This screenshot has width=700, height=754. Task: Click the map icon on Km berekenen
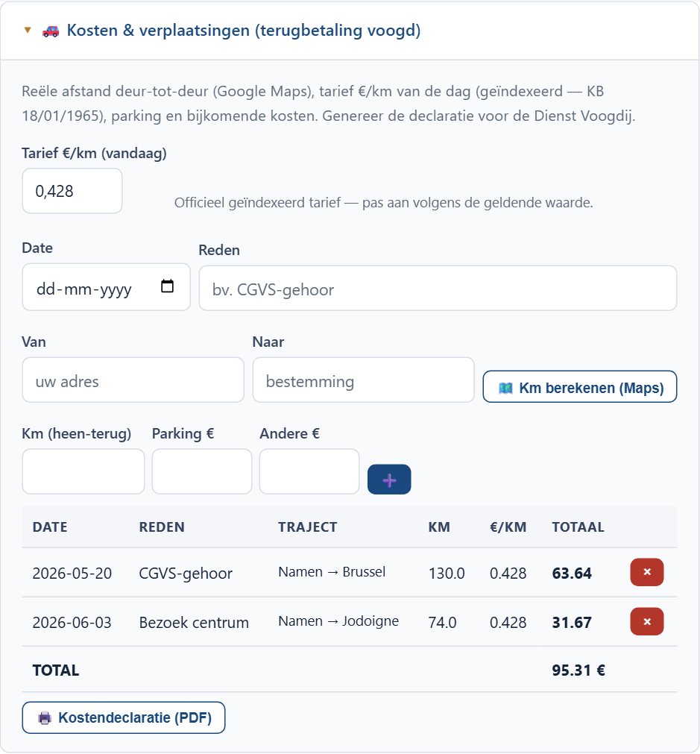click(x=505, y=388)
